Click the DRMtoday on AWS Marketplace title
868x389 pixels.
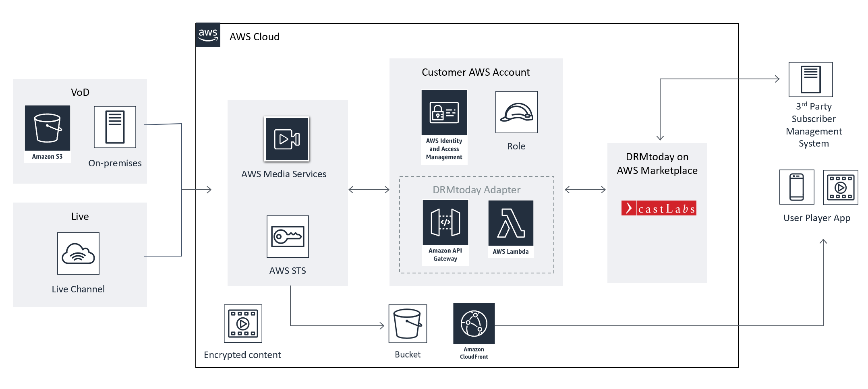click(657, 163)
